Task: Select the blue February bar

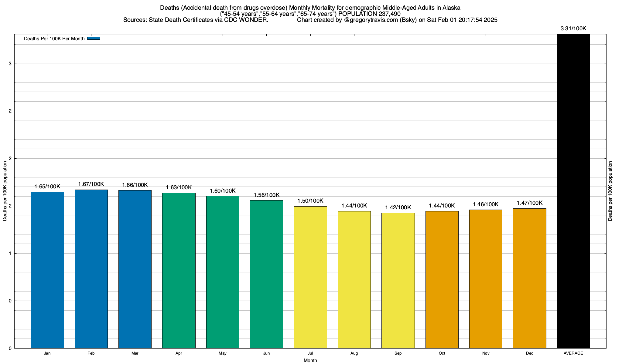Action: [91, 269]
